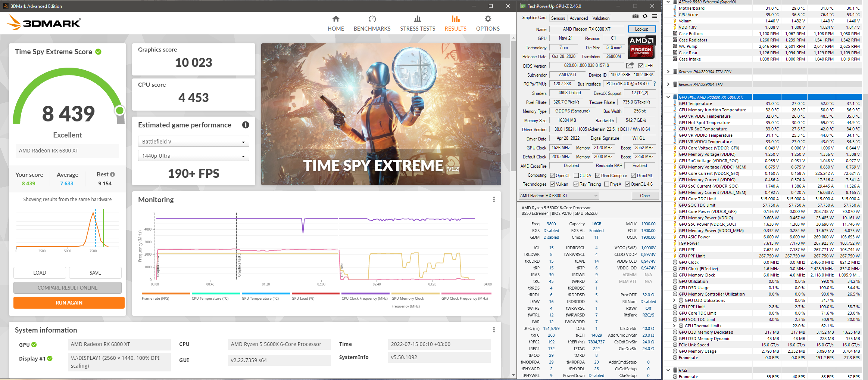The image size is (868, 380).
Task: Toggle the UEFI checkbox in GPU-Z
Action: [x=641, y=66]
